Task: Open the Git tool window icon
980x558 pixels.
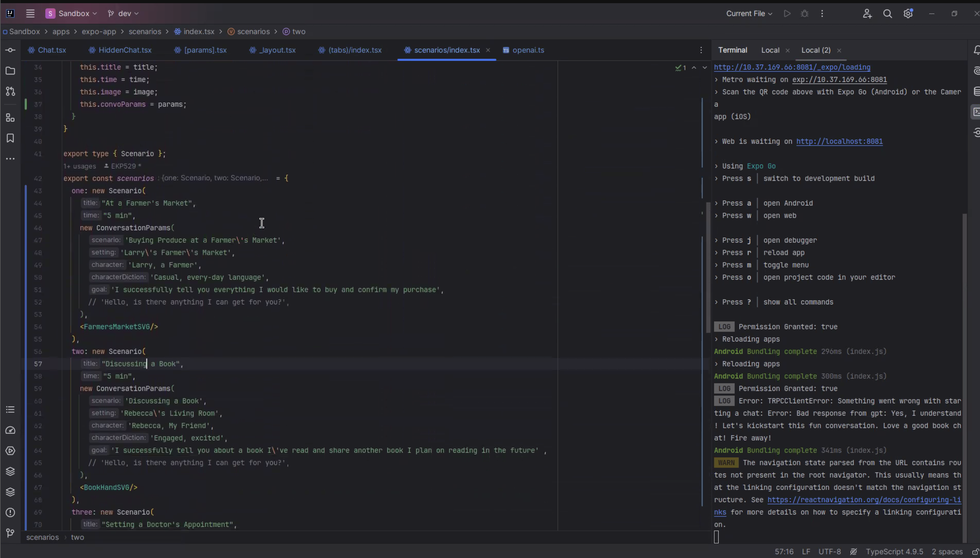Action: [10, 533]
